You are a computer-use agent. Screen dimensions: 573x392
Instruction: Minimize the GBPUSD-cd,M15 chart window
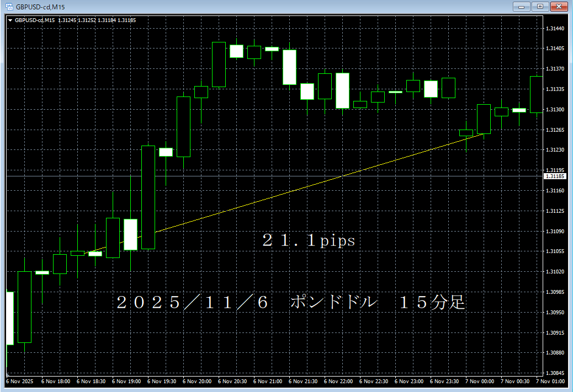point(521,6)
